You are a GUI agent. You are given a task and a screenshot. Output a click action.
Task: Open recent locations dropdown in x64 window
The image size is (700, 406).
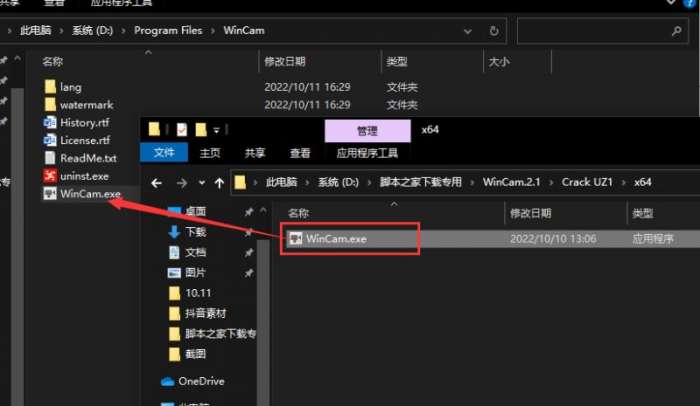pyautogui.click(x=202, y=183)
